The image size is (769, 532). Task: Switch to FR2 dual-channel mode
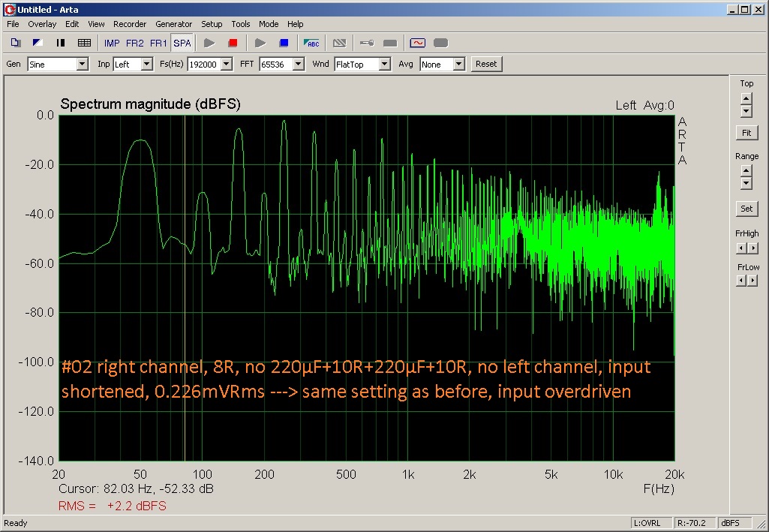pyautogui.click(x=135, y=44)
